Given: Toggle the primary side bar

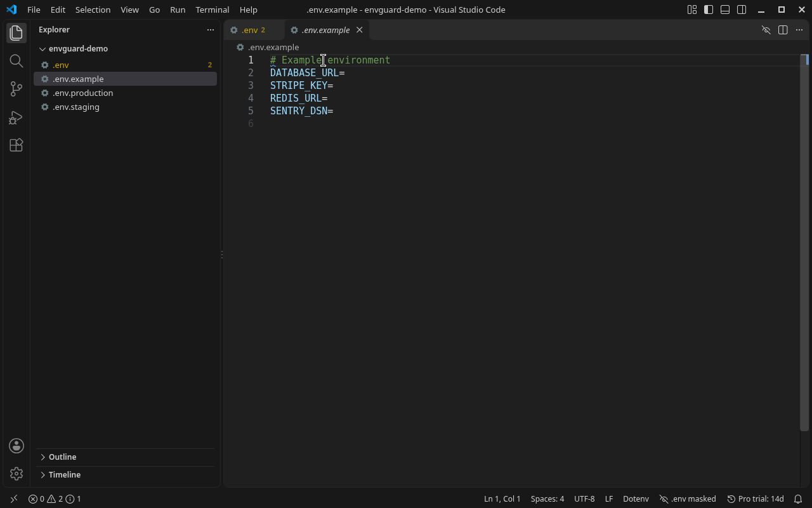Looking at the screenshot, I should coord(709,10).
